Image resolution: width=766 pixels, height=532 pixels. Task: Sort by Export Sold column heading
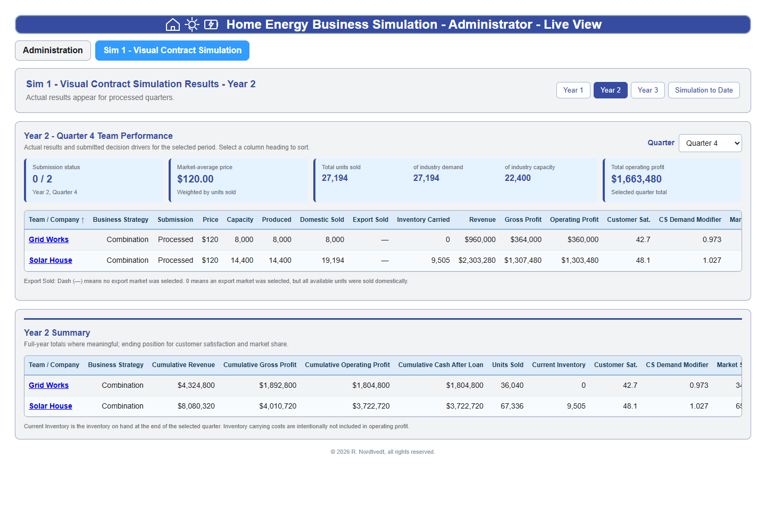(370, 220)
